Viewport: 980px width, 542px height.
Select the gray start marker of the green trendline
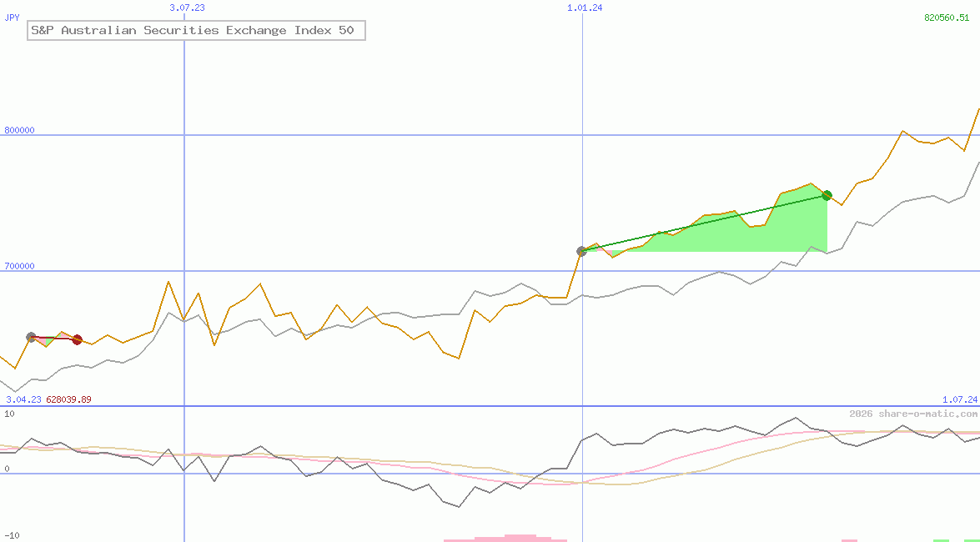pyautogui.click(x=582, y=250)
